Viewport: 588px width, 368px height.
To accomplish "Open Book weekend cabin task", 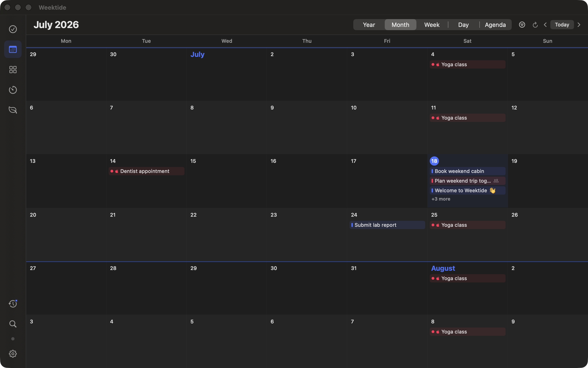I will pyautogui.click(x=467, y=171).
